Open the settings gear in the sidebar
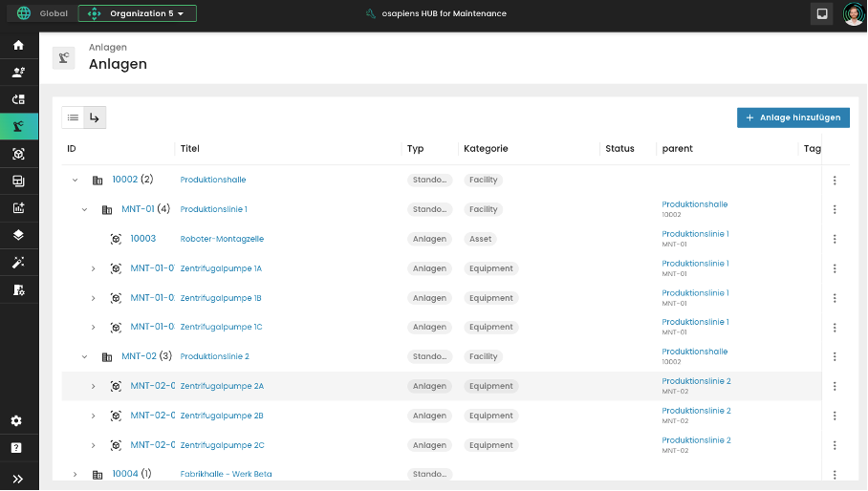This screenshot has height=491, width=868. coord(16,421)
